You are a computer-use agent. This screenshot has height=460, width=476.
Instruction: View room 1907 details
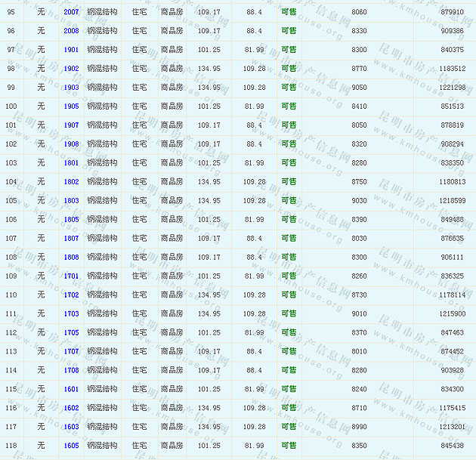tap(71, 125)
